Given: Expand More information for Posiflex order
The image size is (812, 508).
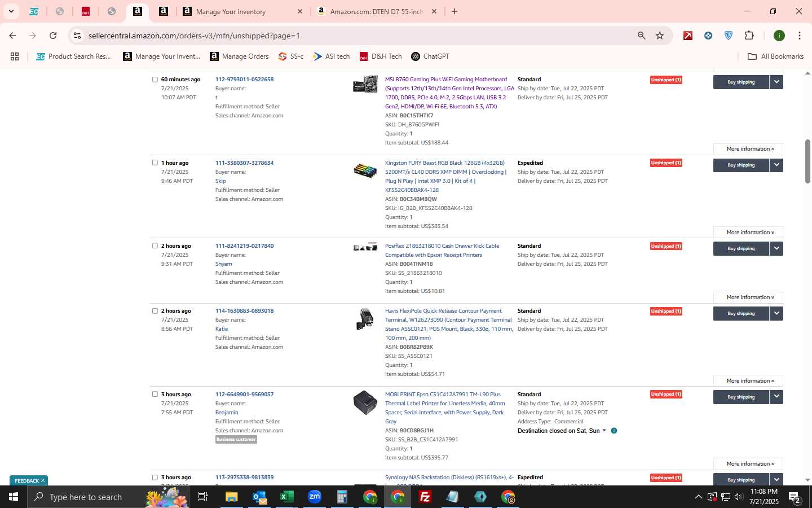Looking at the screenshot, I should click(x=748, y=297).
